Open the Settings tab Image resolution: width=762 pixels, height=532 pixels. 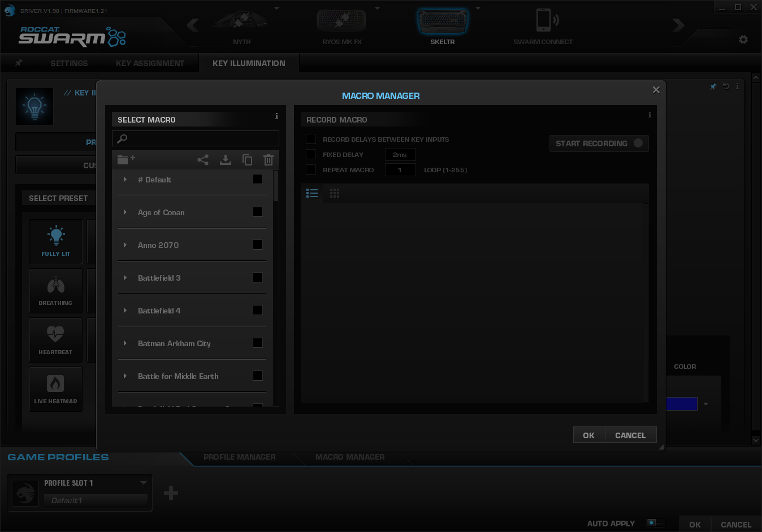(69, 63)
